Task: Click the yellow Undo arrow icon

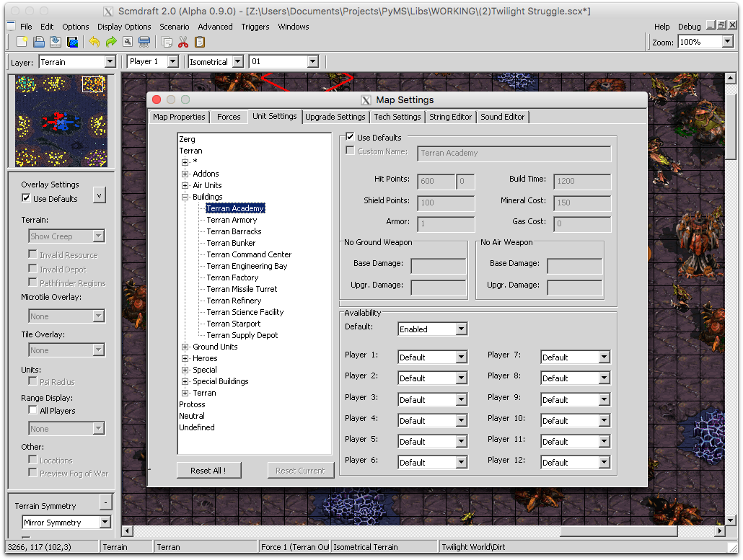Action: tap(94, 42)
